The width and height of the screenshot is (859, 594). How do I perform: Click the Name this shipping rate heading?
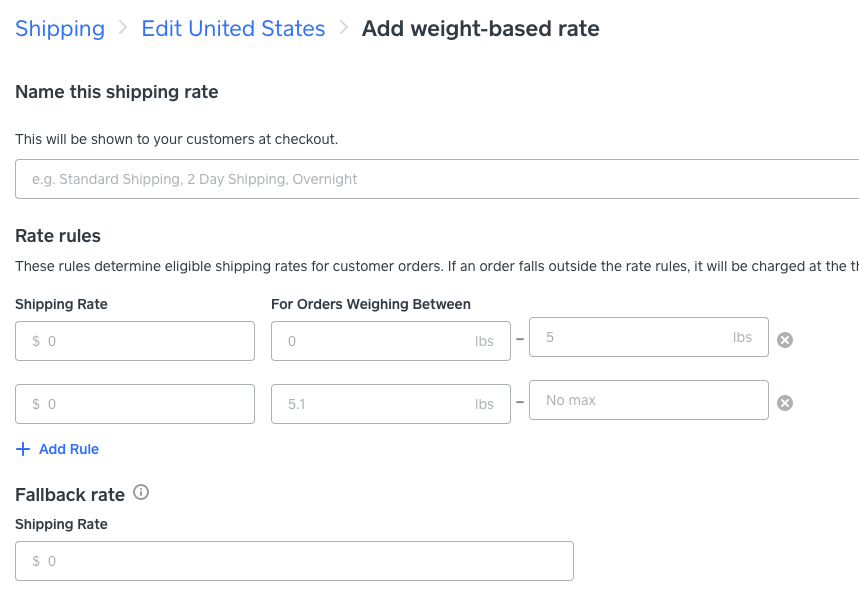pos(117,92)
